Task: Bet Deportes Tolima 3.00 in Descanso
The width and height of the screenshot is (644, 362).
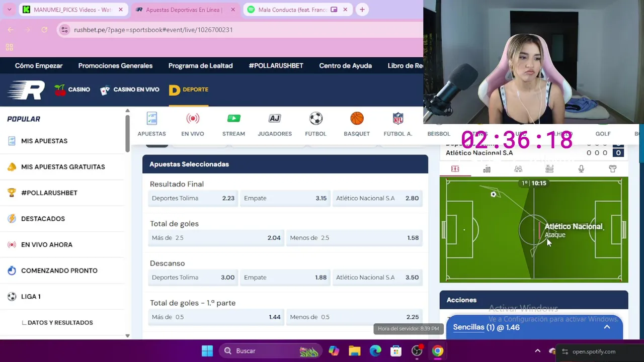Action: tap(193, 278)
